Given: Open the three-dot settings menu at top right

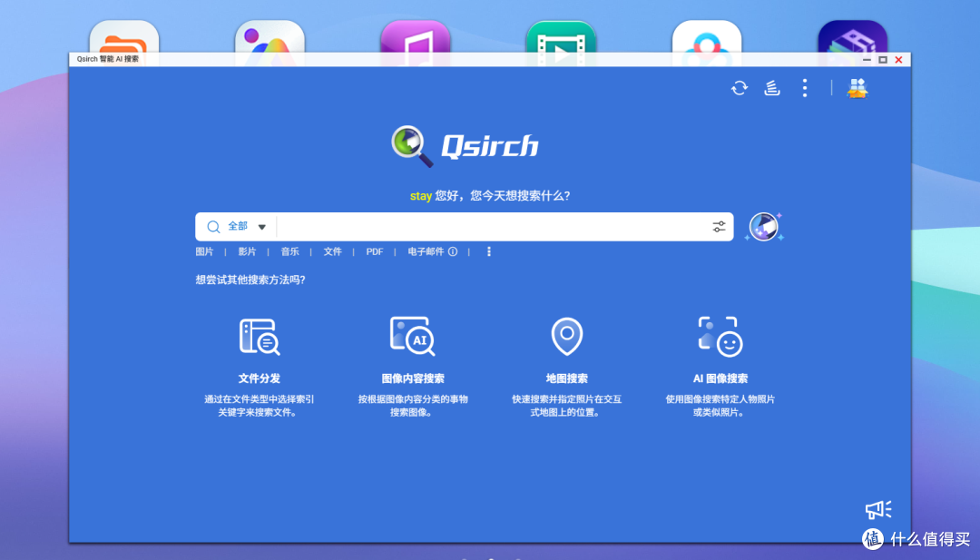Looking at the screenshot, I should [805, 88].
